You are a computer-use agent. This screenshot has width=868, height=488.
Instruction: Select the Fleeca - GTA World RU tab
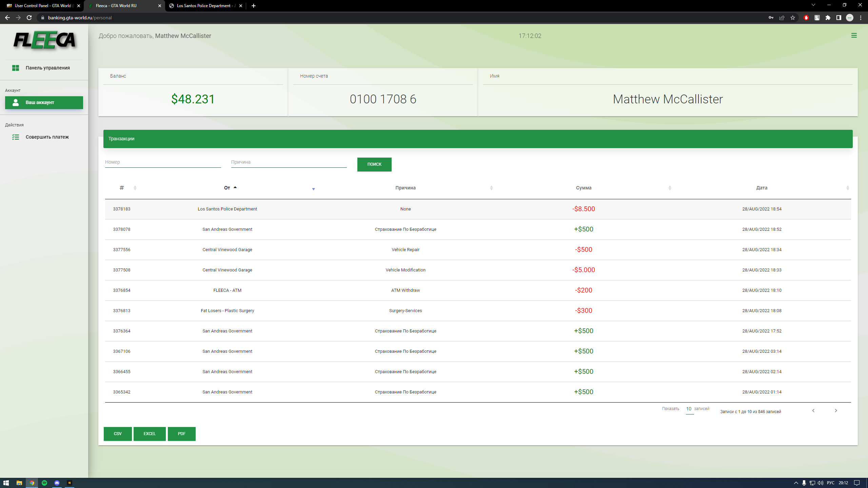124,6
